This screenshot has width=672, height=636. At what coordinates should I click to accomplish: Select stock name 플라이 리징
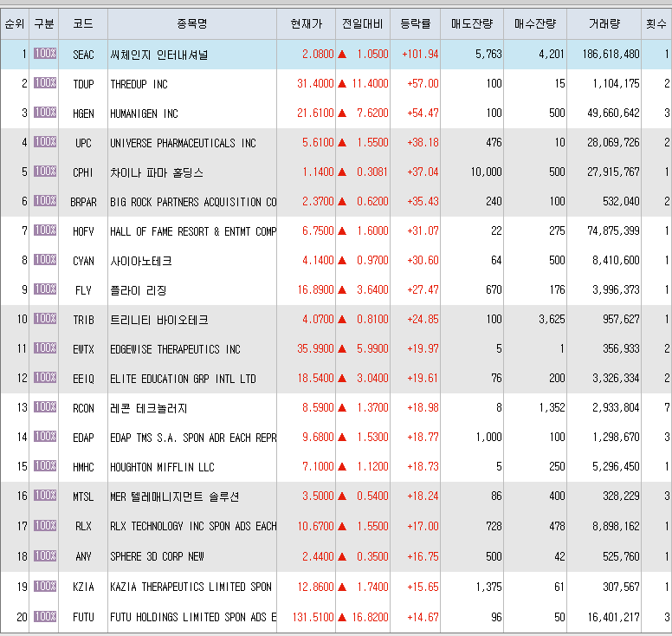click(x=138, y=290)
